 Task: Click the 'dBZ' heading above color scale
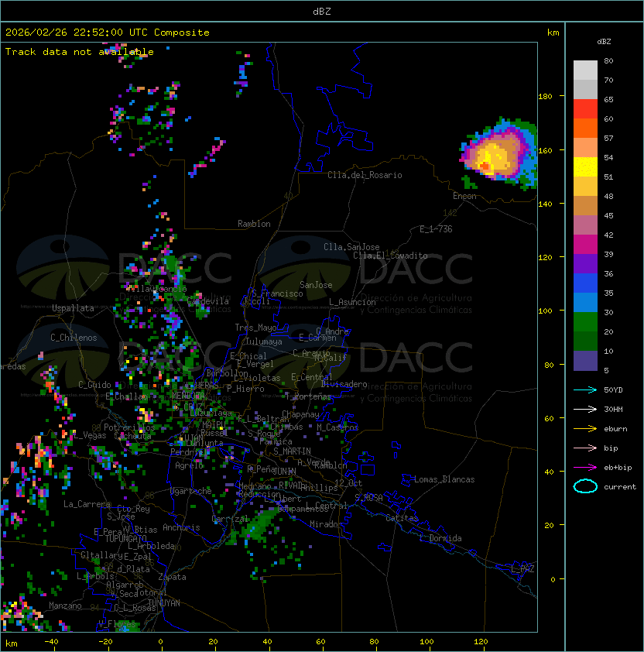click(604, 42)
